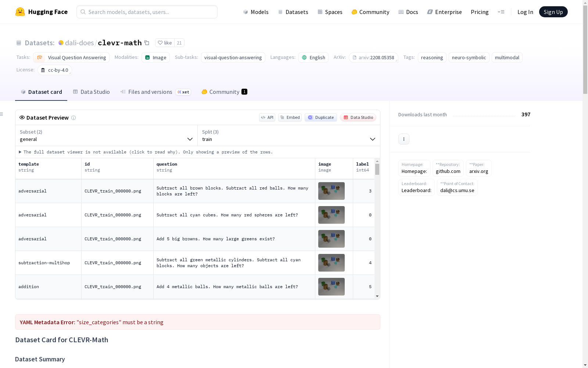588x368 pixels.
Task: Click the reasoning tag
Action: click(432, 57)
